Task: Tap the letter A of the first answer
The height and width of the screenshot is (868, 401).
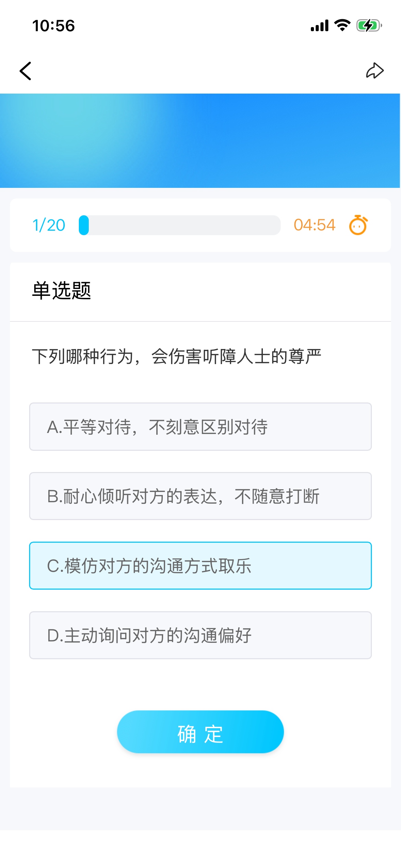Action: [53, 427]
